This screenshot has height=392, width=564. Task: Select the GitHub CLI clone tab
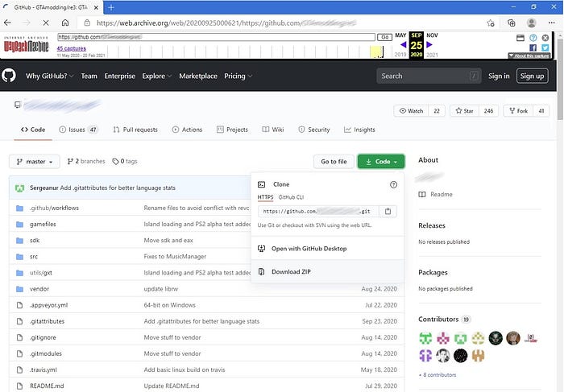click(291, 197)
